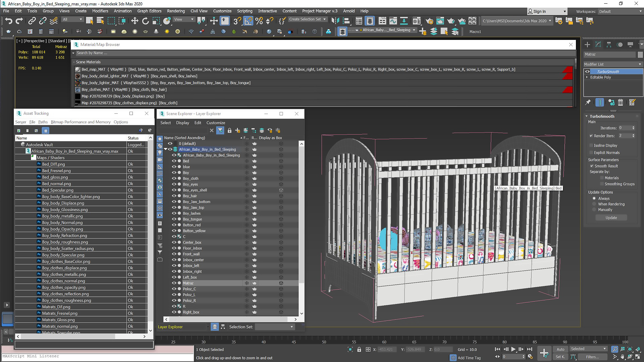Viewport: 644px width, 362px height.
Task: Select the Select and Link tool
Action: click(32, 21)
